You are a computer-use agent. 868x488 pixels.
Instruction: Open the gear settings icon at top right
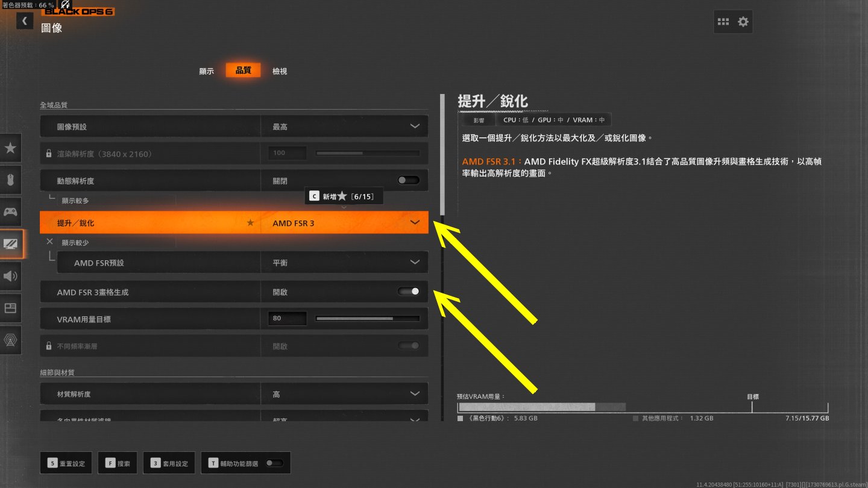tap(743, 22)
